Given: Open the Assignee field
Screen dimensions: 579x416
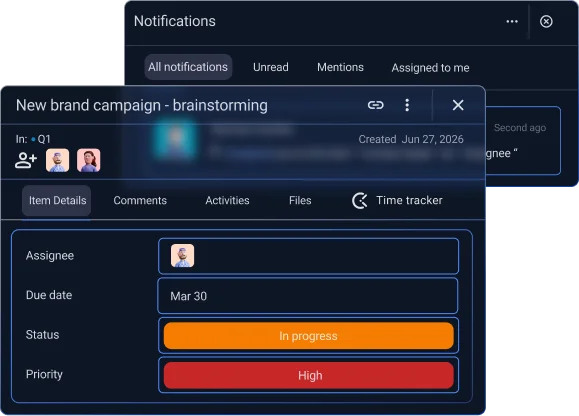Looking at the screenshot, I should click(x=308, y=256).
